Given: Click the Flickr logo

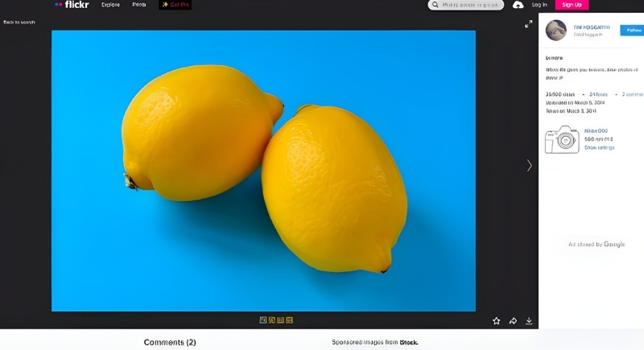Looking at the screenshot, I should pyautogui.click(x=72, y=5).
